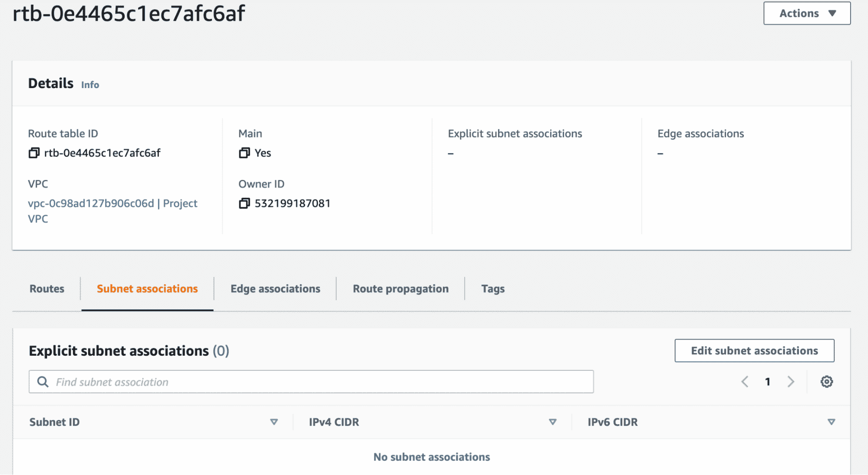Go to previous page of associations
The width and height of the screenshot is (868, 475).
[x=745, y=382]
